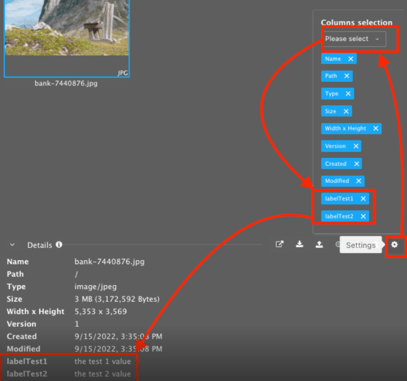Click the 5,353 x 3,569 dimensions value
The image size is (407, 381).
[101, 312]
